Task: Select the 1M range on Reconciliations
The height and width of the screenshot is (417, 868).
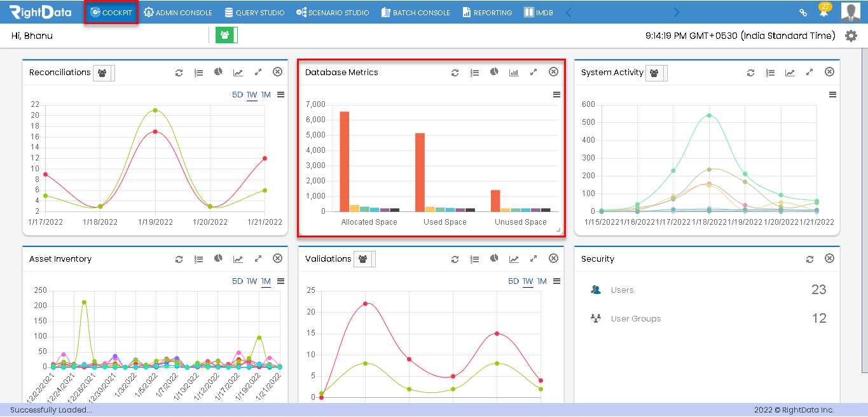Action: point(265,94)
